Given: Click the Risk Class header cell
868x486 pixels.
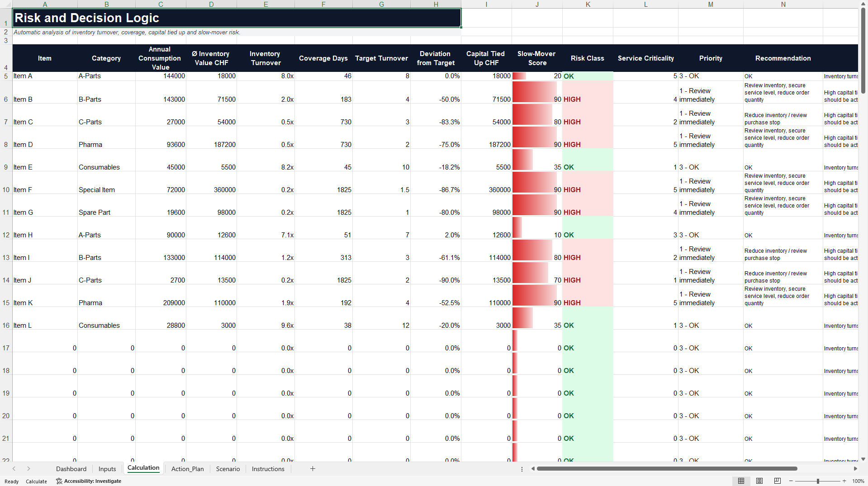Looking at the screenshot, I should click(588, 58).
